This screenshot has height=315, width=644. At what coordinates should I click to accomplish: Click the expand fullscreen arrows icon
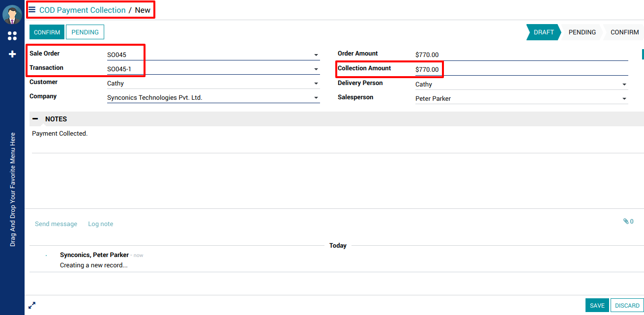click(32, 305)
